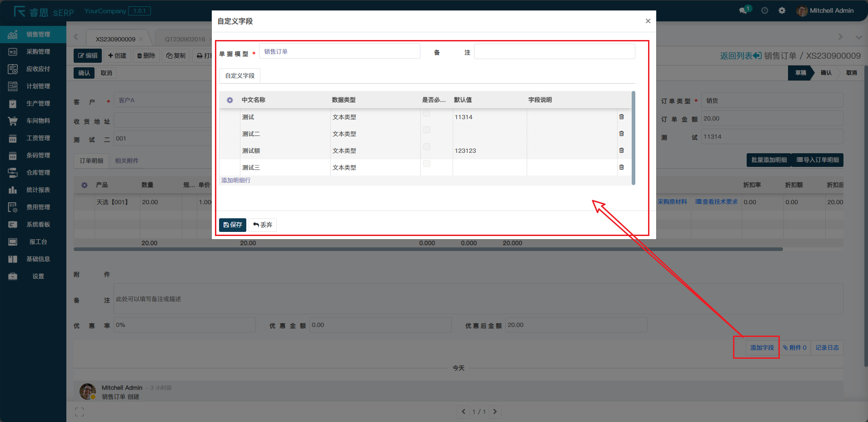Toggle required checkbox for 测试 field
The height and width of the screenshot is (422, 868).
tap(427, 113)
